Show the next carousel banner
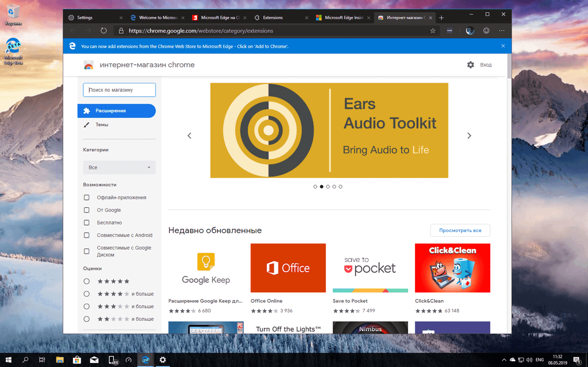The width and height of the screenshot is (588, 367). coord(469,136)
